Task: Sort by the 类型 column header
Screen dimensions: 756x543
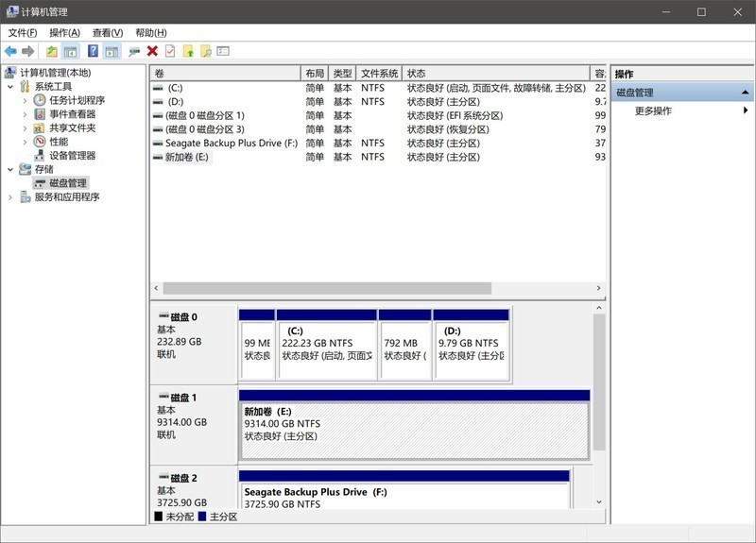Action: [342, 74]
